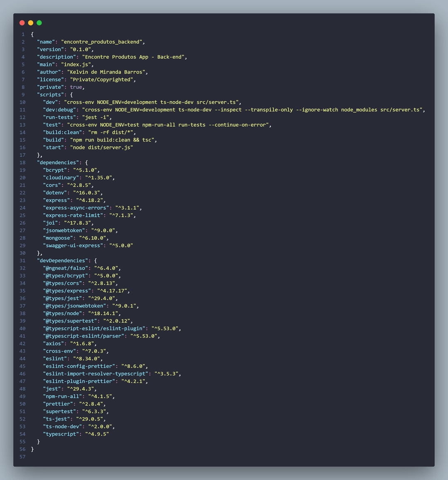
Task: Click the author name "Kelvin de Miranda Barros"
Action: pos(106,72)
